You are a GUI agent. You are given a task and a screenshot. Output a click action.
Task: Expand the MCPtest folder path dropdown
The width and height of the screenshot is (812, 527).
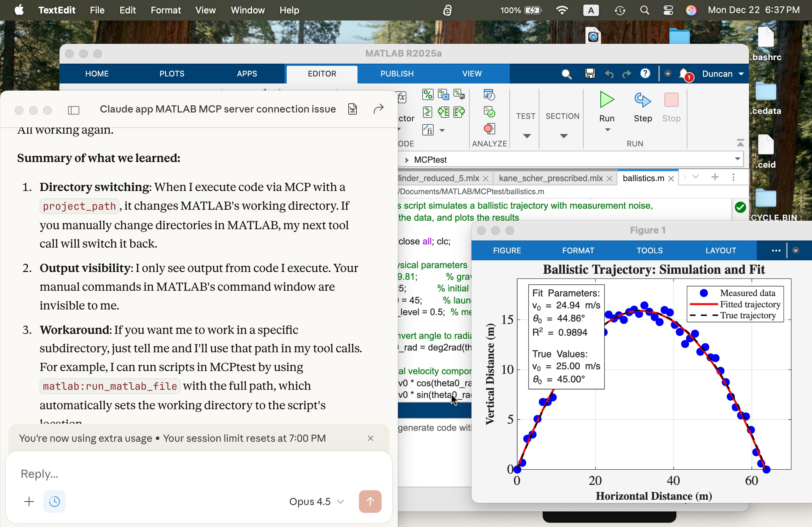(x=737, y=159)
